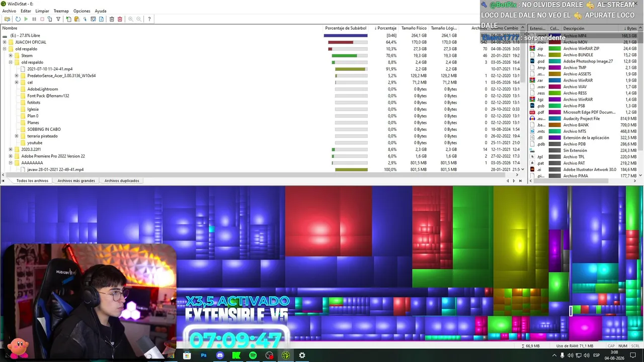Open the Archivo menu
644x362 pixels.
(9, 11)
